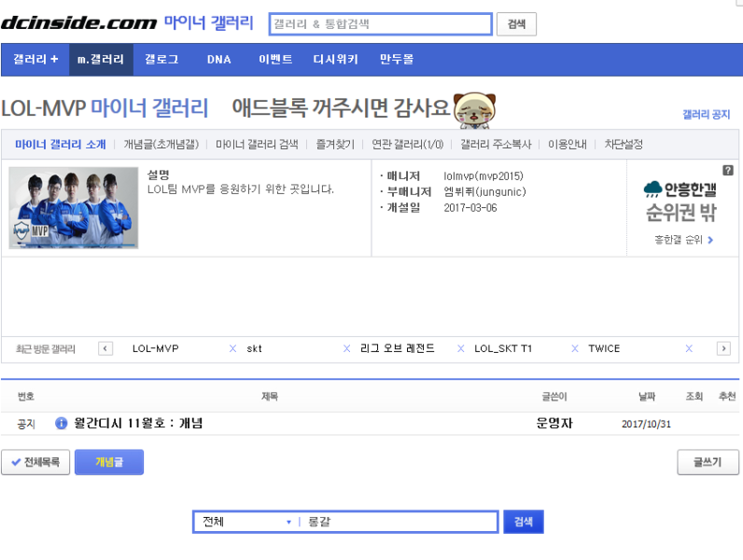Click the 마이너 갤러리 header text
The height and width of the screenshot is (560, 743).
208,22
